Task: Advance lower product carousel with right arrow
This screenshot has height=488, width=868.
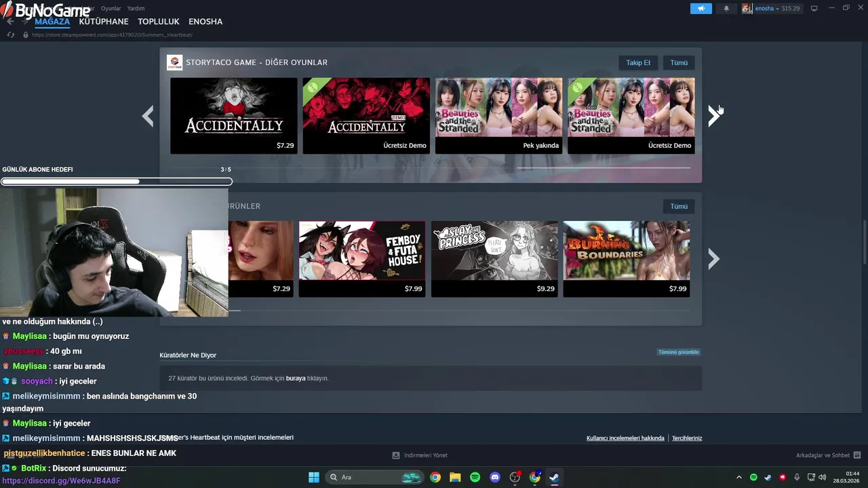Action: 713,259
